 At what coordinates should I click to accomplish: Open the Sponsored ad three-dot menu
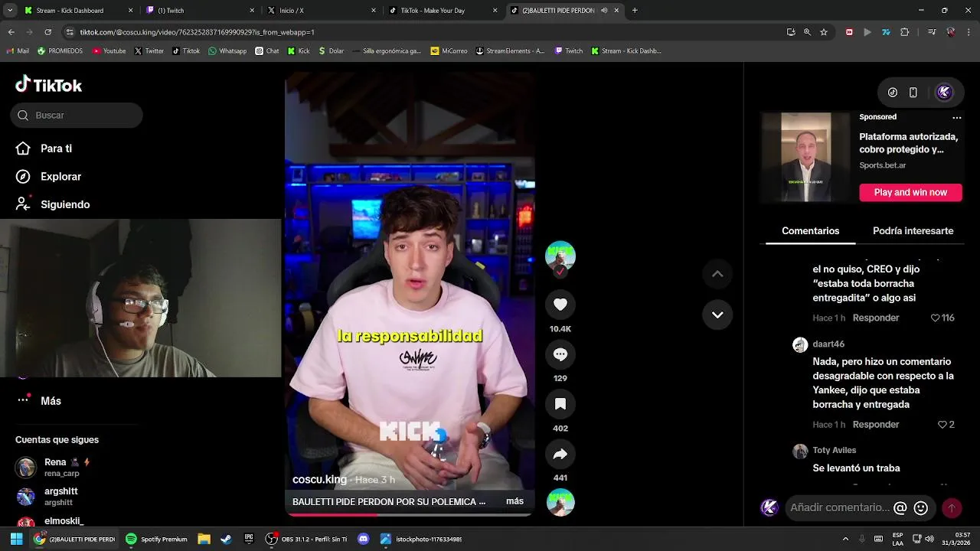956,117
